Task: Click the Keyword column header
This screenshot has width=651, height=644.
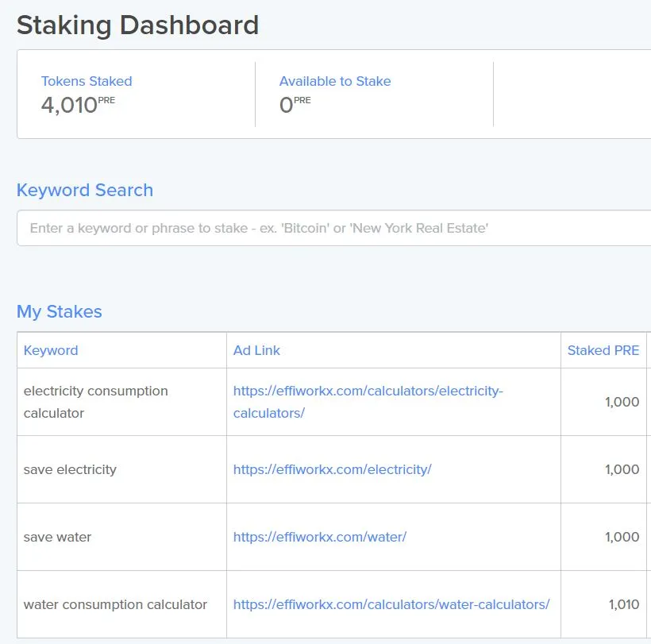Action: 51,350
